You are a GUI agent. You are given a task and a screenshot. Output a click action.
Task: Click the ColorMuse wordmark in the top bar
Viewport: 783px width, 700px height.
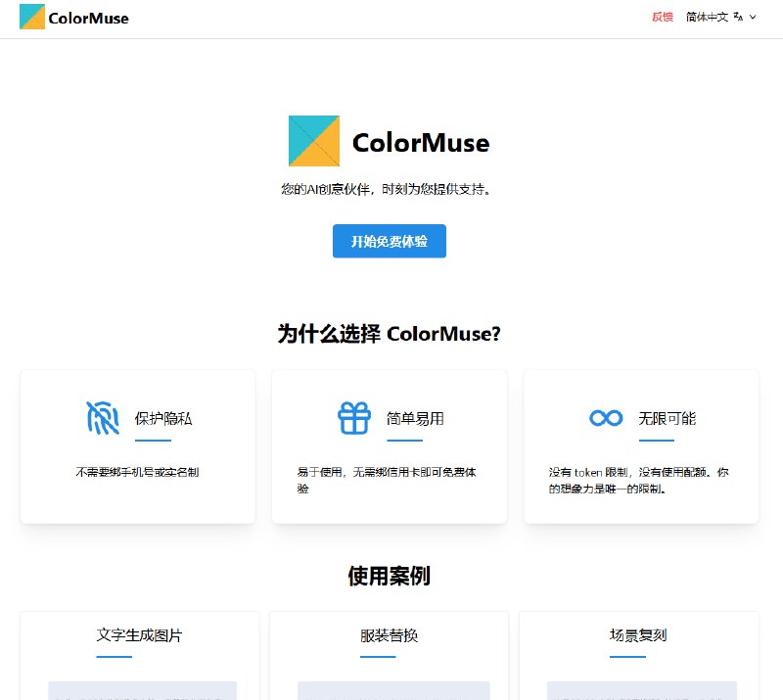86,18
